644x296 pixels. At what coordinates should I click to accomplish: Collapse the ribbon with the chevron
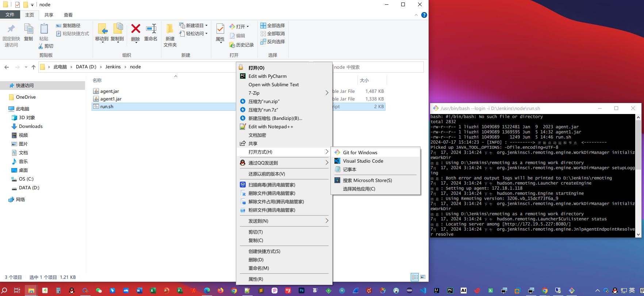416,15
